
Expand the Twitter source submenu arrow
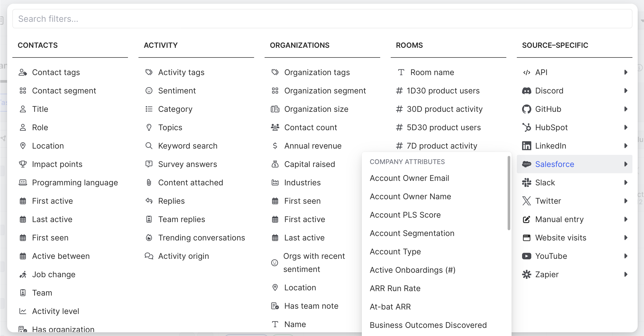pyautogui.click(x=626, y=201)
